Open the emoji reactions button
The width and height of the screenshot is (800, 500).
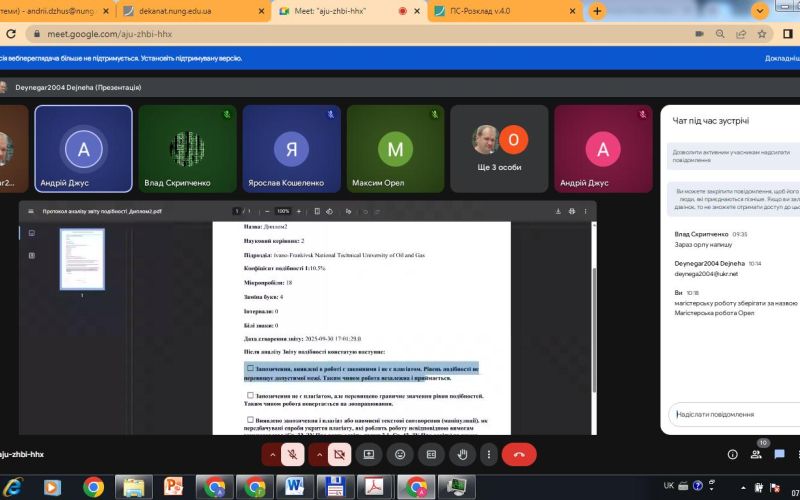pos(400,454)
